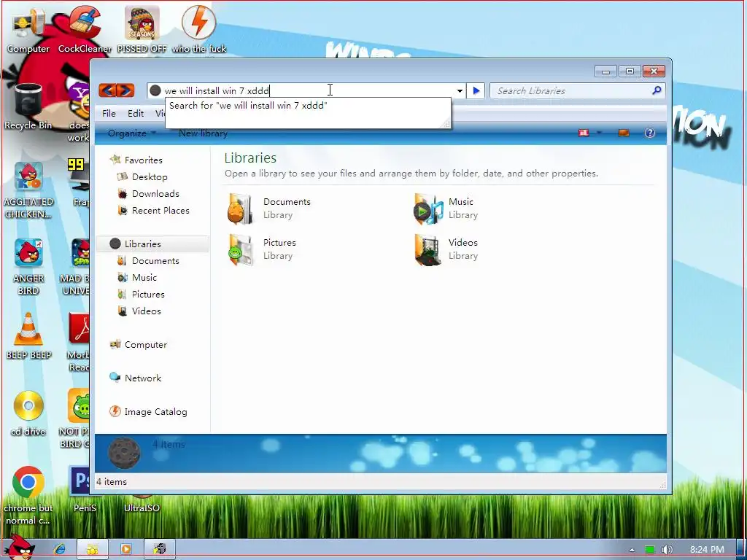747x560 pixels.
Task: Select the Music library icon in main pane
Action: [x=427, y=209]
